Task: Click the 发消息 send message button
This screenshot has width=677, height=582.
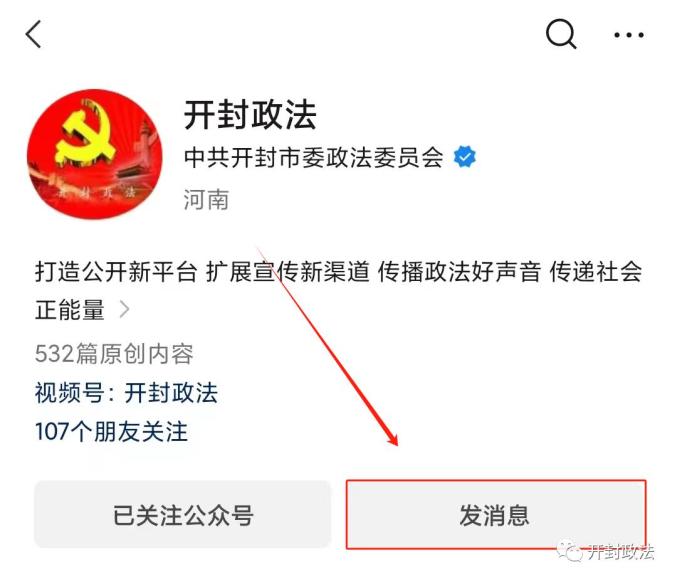Action: (496, 514)
